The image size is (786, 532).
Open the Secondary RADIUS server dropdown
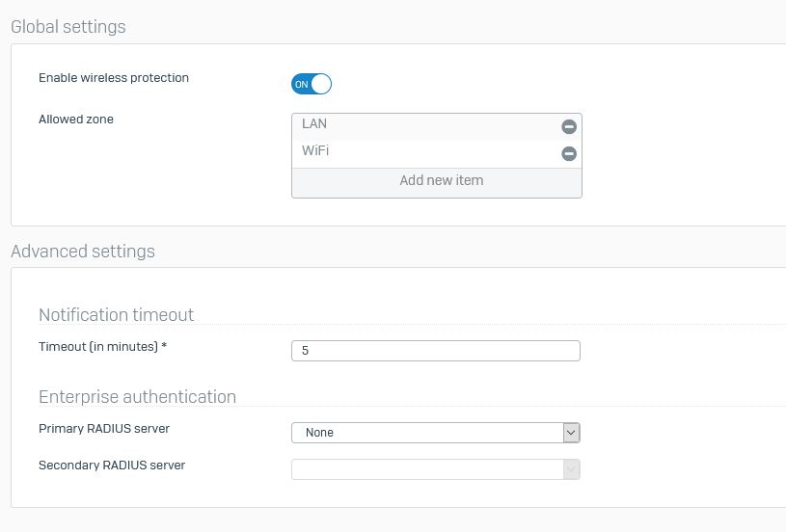pos(436,469)
